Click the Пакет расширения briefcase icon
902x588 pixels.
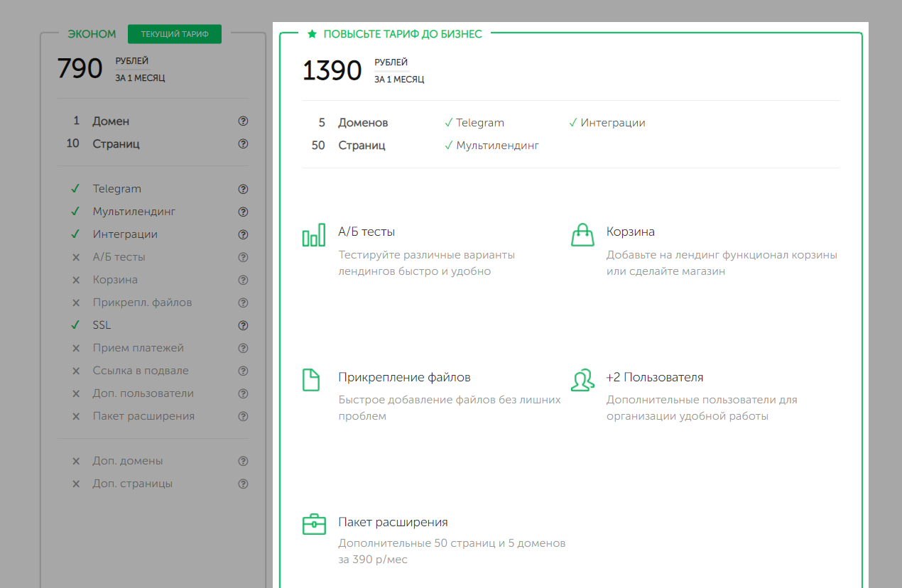313,525
